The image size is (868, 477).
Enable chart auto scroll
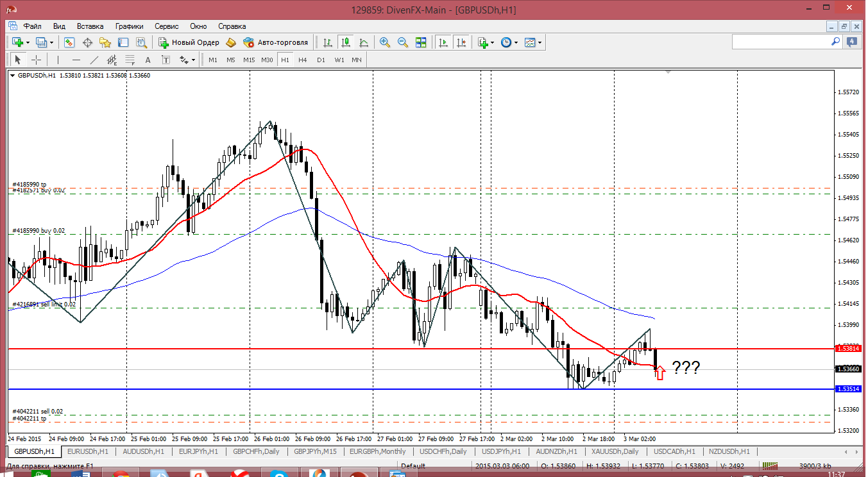point(443,42)
